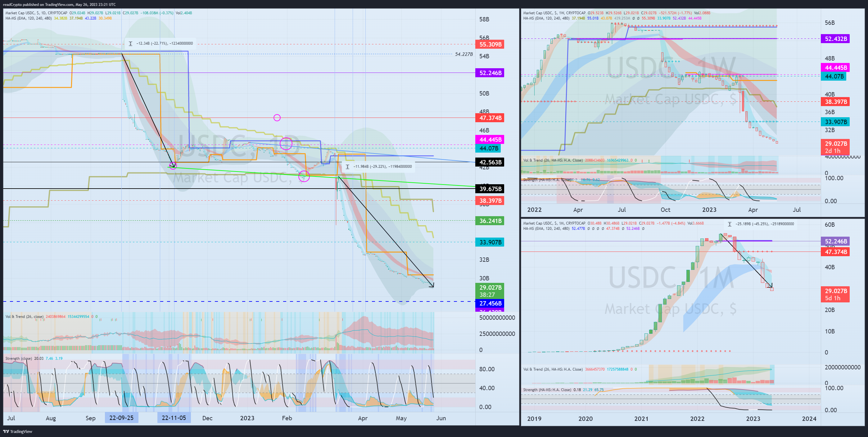Select the 38.397B red label on 1W chart
The image size is (868, 437).
[x=835, y=102]
